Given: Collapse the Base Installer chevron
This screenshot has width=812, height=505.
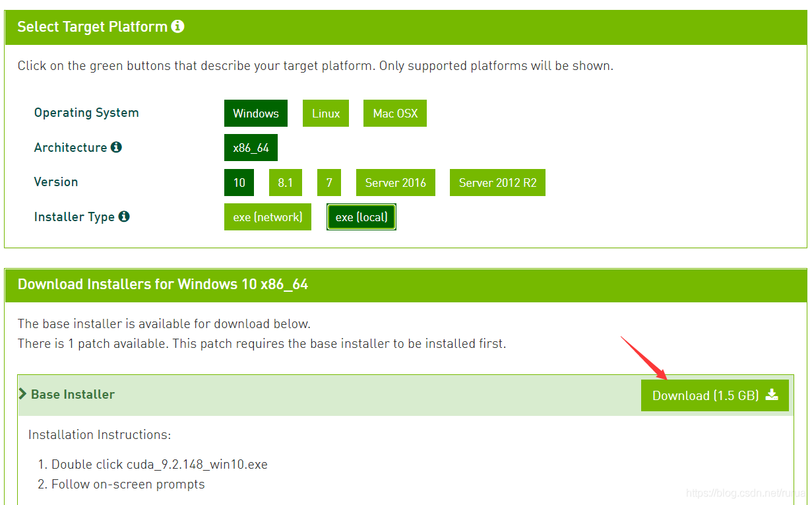Looking at the screenshot, I should click(x=22, y=394).
